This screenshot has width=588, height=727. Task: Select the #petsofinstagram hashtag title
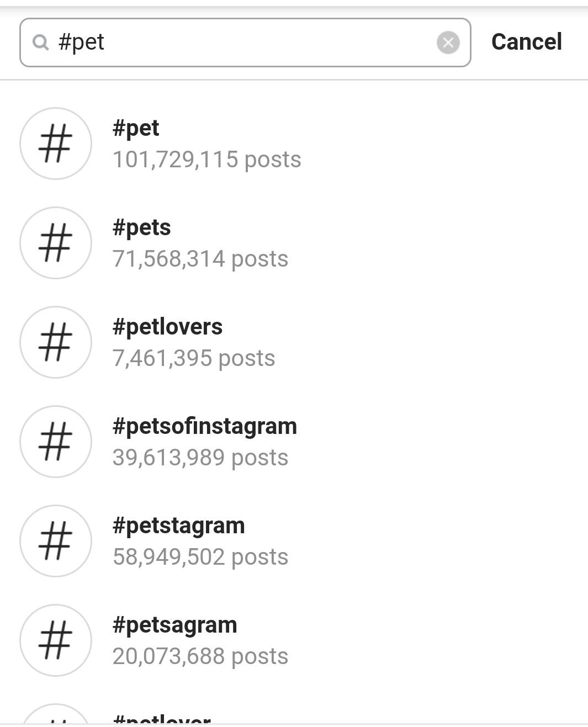pyautogui.click(x=204, y=426)
